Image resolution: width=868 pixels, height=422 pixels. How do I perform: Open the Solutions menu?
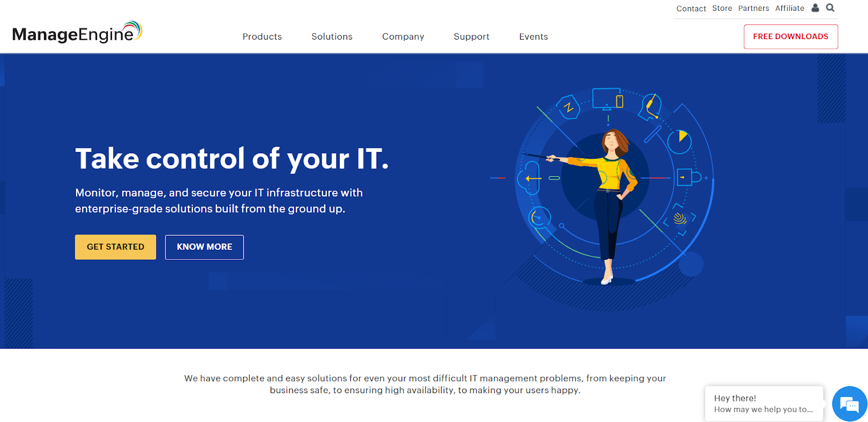332,36
